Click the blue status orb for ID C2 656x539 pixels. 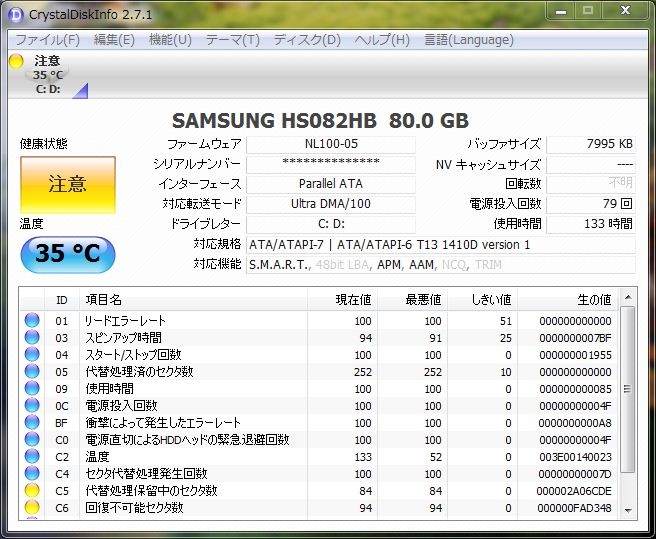[x=32, y=457]
